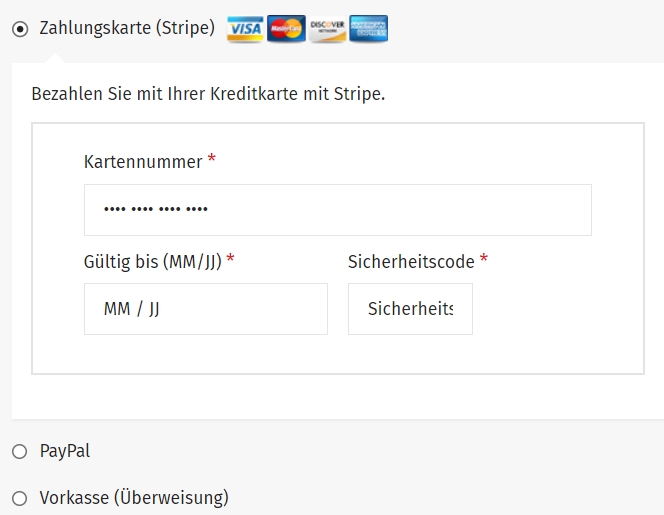Choose the PayPal radio button
This screenshot has height=515, width=664.
(x=19, y=451)
